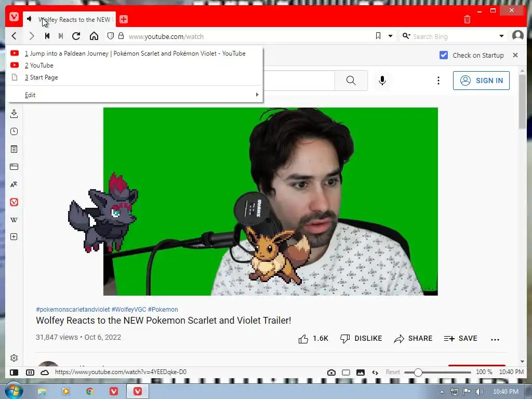Dislike the video
The width and height of the screenshot is (532, 399).
coord(361,339)
